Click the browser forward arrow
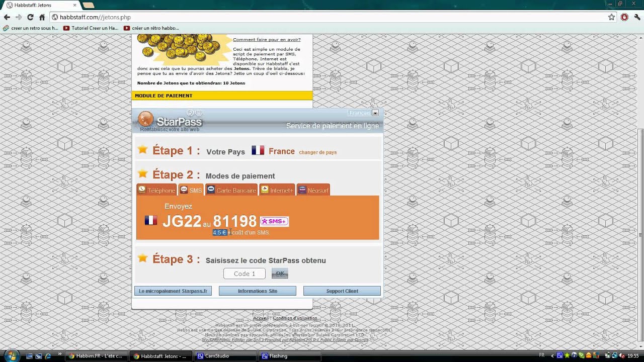The image size is (644, 362). (19, 17)
